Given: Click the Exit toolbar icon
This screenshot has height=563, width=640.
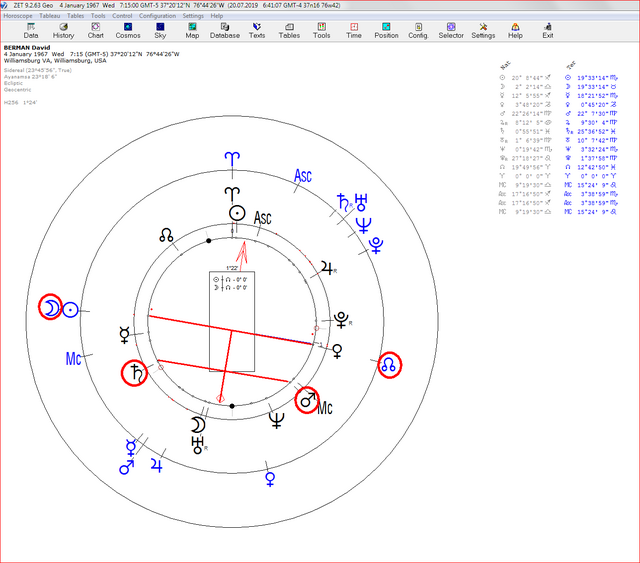Looking at the screenshot, I should click(548, 31).
